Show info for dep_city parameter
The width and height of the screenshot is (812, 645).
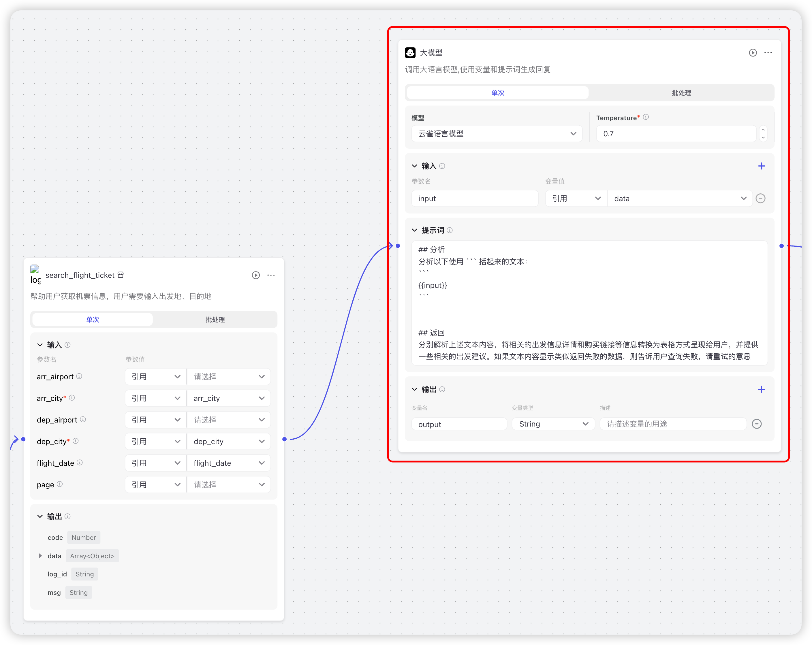(76, 441)
